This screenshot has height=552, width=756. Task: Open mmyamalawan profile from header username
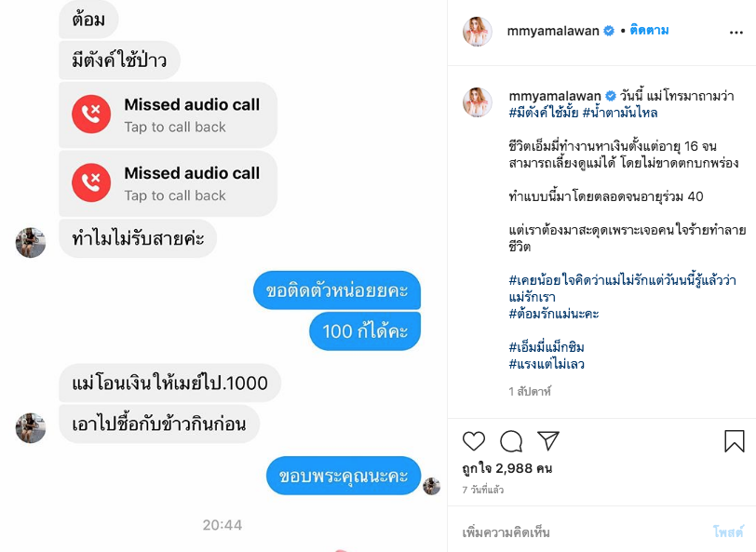coord(552,31)
